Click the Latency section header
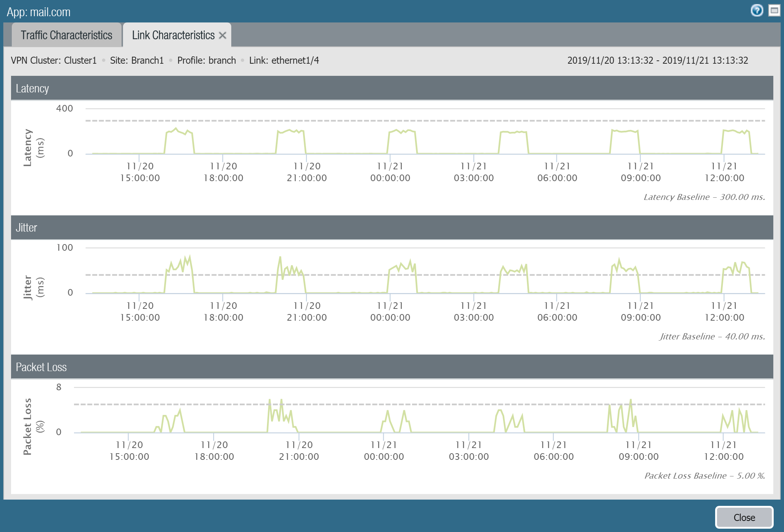Viewport: 784px width, 532px height. (32, 88)
